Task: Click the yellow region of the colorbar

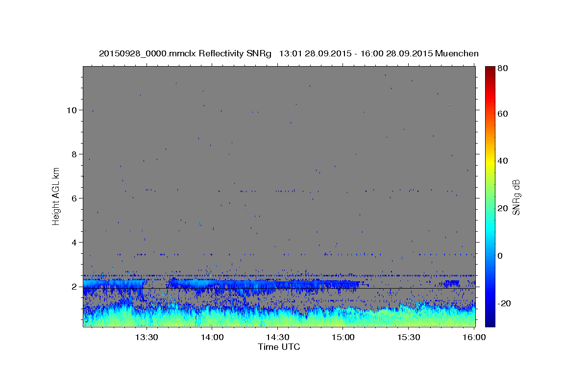Action: coord(490,162)
